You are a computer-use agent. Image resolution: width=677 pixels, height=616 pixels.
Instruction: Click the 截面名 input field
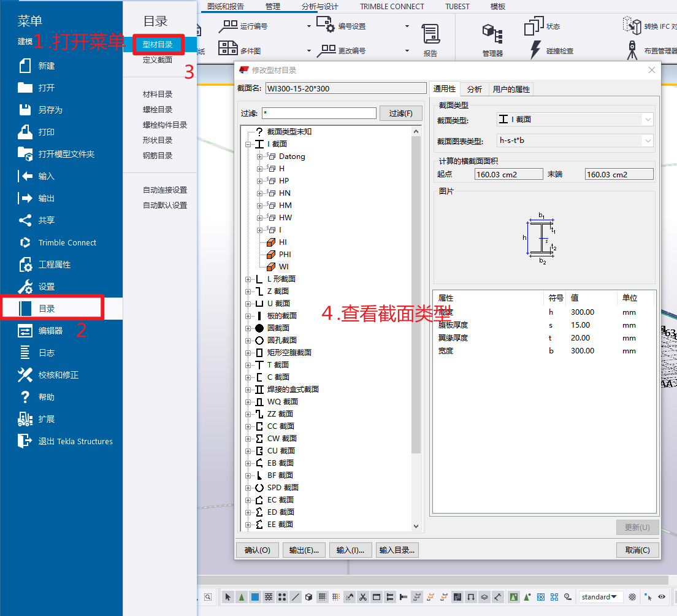pyautogui.click(x=346, y=88)
